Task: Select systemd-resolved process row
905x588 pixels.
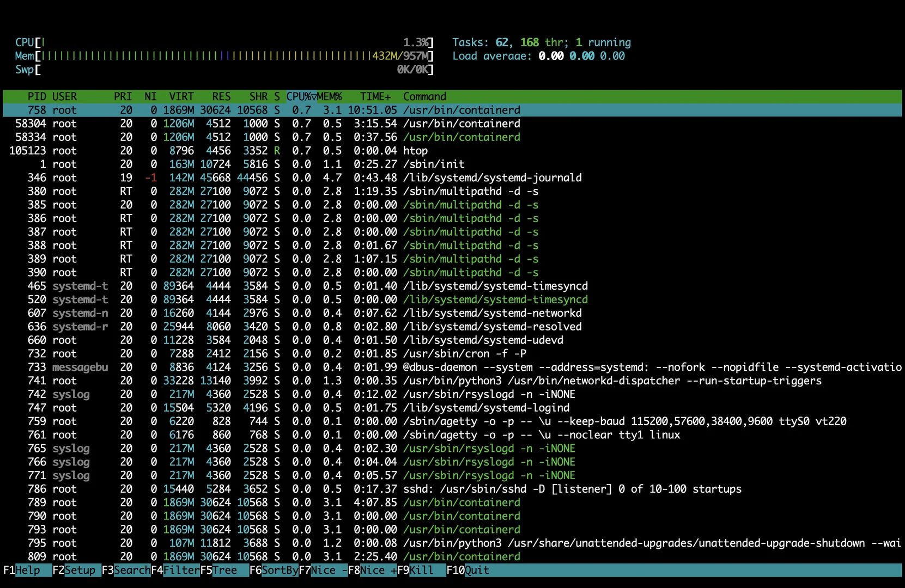Action: click(452, 327)
